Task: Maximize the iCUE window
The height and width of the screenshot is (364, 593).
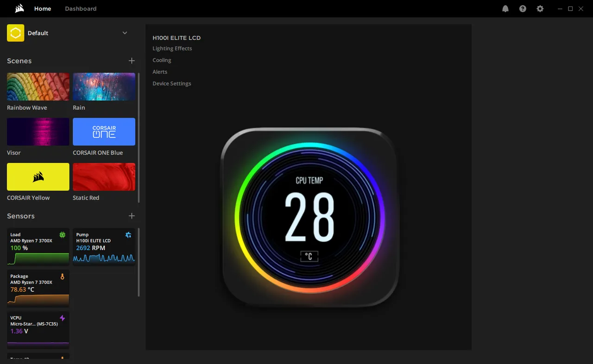Action: point(570,9)
